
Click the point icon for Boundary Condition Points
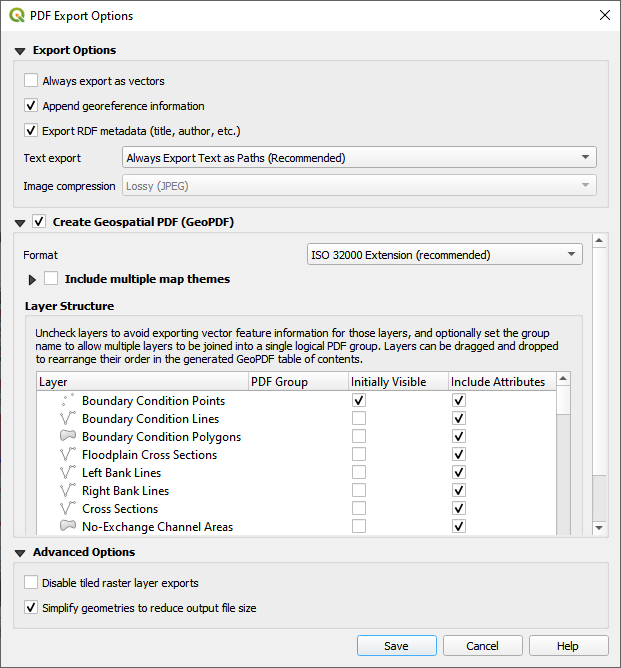coord(68,401)
